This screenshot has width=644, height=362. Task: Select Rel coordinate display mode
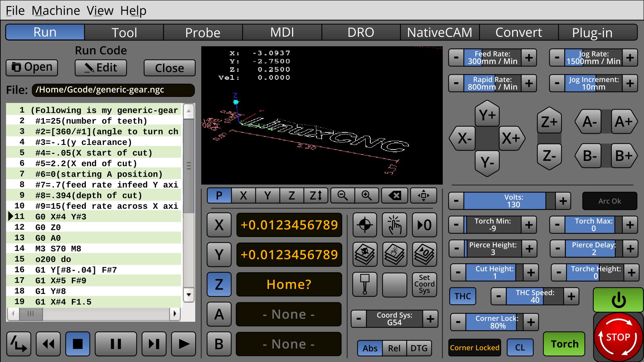click(x=394, y=348)
